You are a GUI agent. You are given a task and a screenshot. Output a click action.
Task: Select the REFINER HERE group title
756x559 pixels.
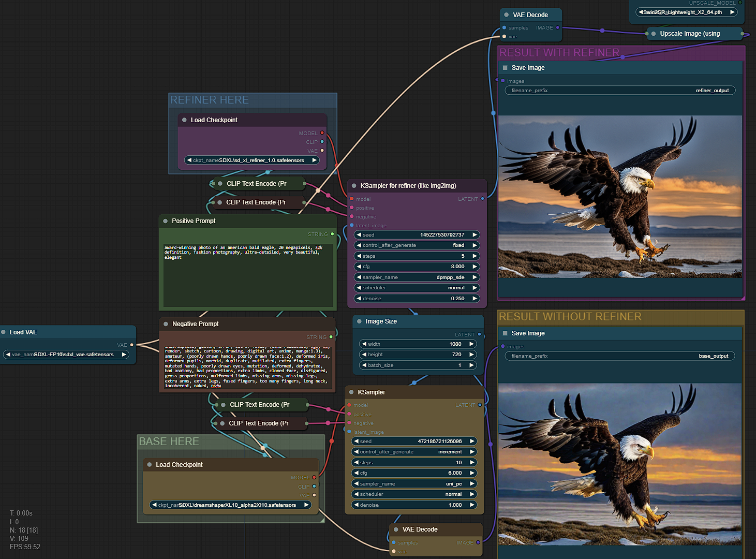pos(210,100)
